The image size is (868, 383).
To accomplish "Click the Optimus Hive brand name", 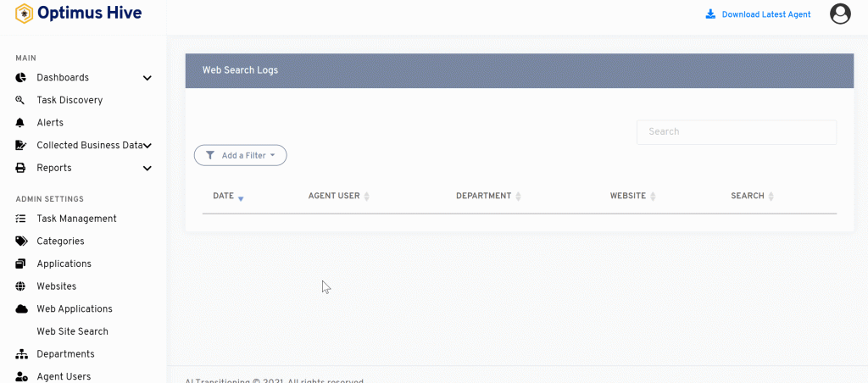I will point(89,13).
